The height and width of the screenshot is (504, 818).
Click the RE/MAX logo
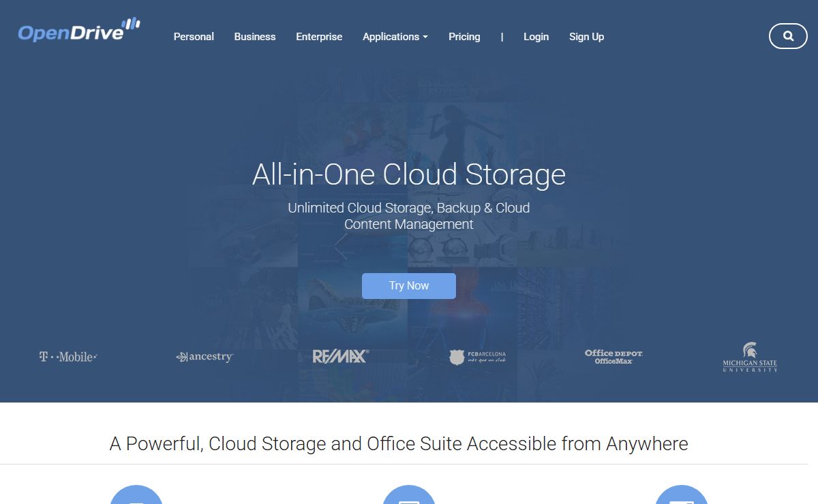click(340, 356)
